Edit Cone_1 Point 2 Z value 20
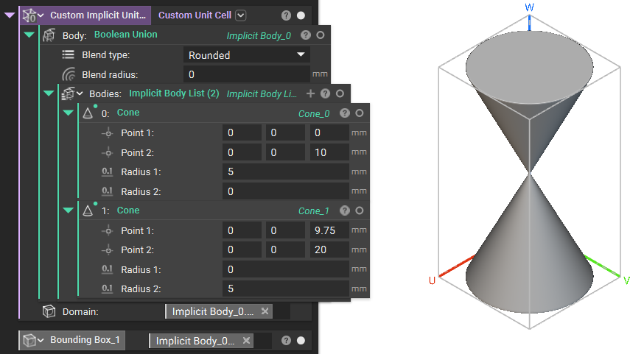The image size is (644, 354). (x=329, y=249)
